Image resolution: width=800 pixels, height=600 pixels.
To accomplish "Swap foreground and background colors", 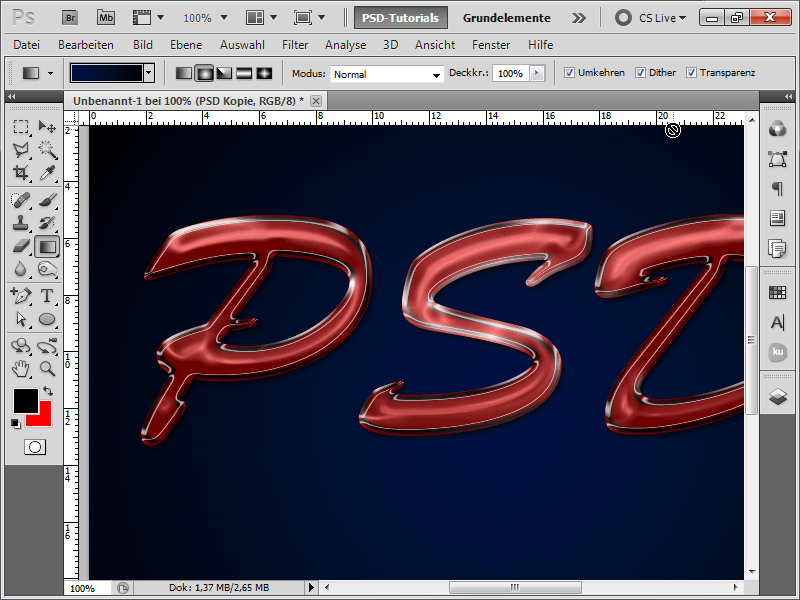I will point(48,391).
